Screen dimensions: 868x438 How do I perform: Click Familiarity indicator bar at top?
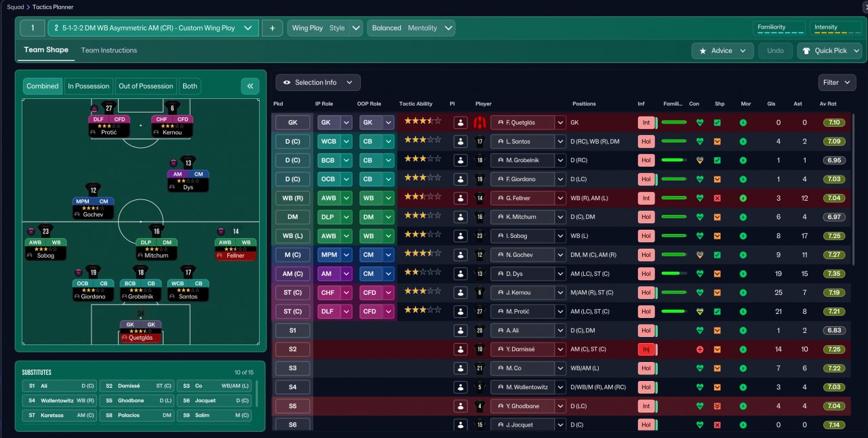(779, 28)
